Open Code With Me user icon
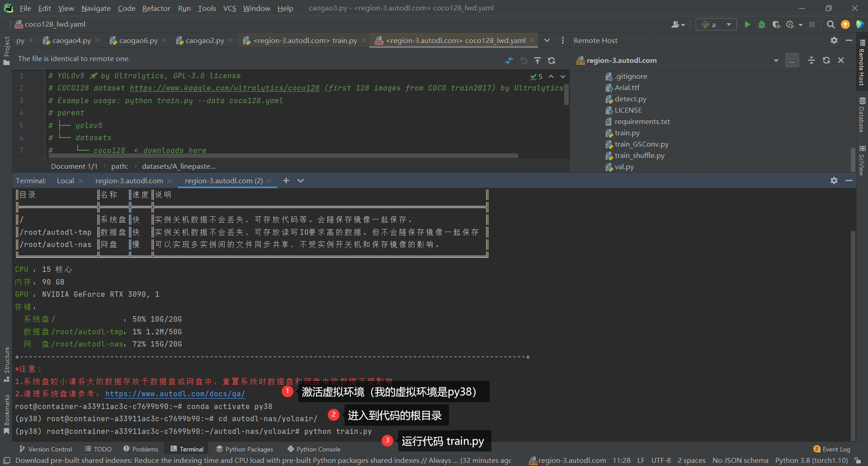 tap(678, 24)
